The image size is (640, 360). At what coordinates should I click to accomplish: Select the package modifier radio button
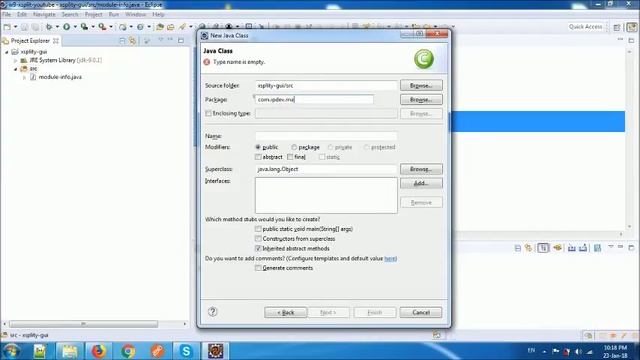[x=294, y=147]
